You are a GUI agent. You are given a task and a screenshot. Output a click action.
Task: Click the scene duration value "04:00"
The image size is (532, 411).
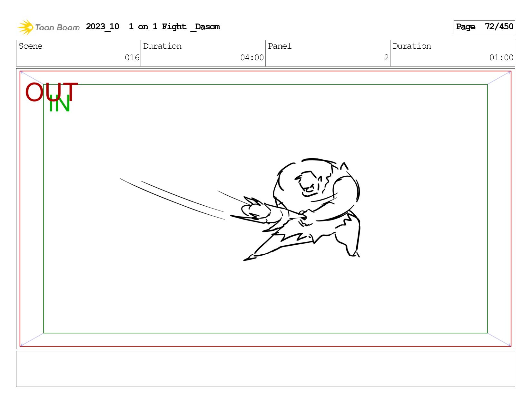pos(252,58)
